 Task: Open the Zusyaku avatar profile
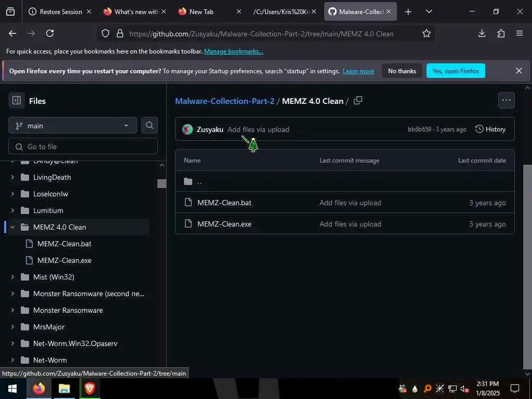[187, 129]
